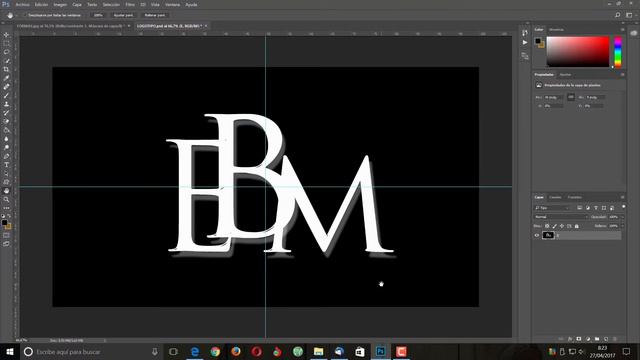This screenshot has height=360, width=640.
Task: Toggle lock image pixels brush icon
Action: pos(554,226)
